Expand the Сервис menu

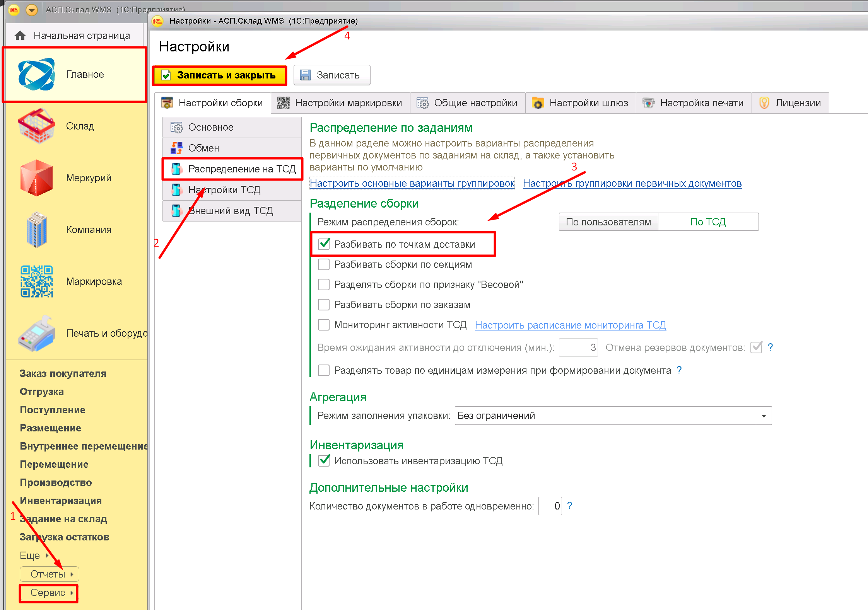(49, 593)
